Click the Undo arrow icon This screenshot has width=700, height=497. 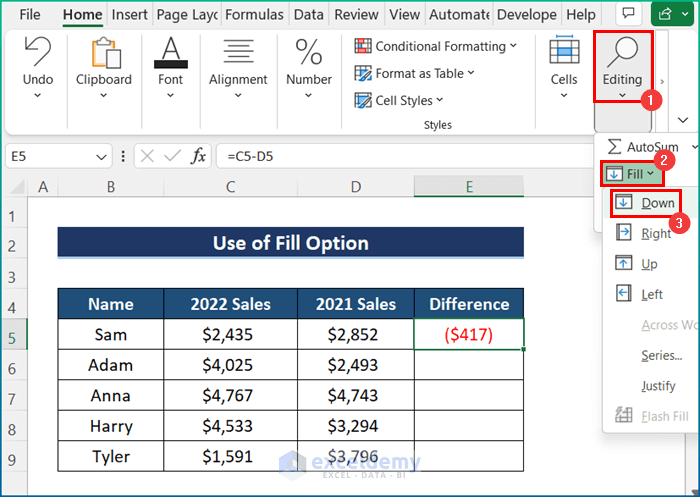(x=38, y=51)
